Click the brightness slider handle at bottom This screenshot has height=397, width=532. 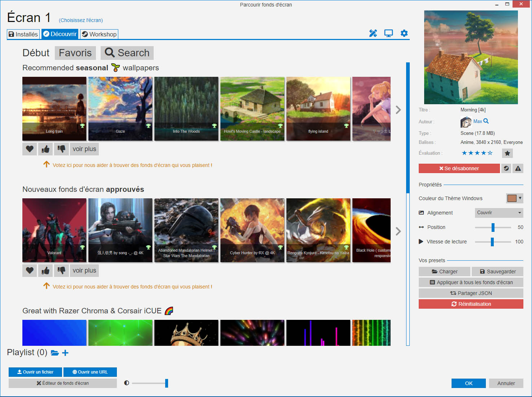click(x=167, y=383)
